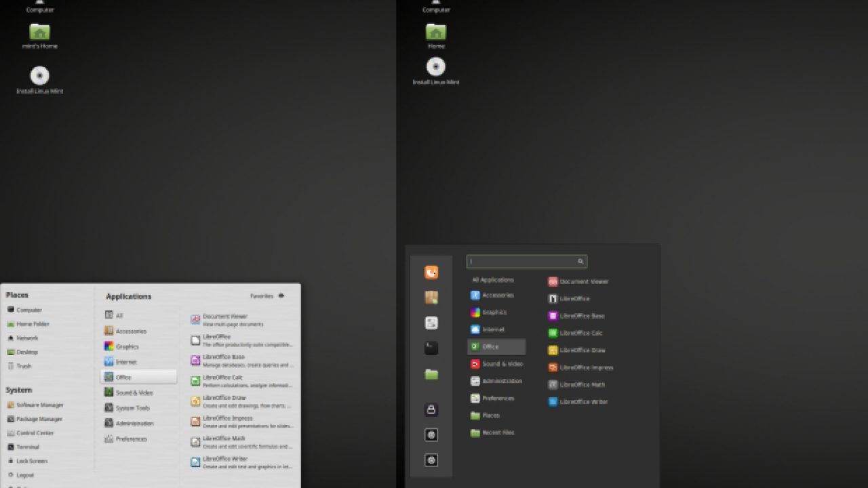
Task: Open Administration category in the dark menu
Action: point(496,381)
